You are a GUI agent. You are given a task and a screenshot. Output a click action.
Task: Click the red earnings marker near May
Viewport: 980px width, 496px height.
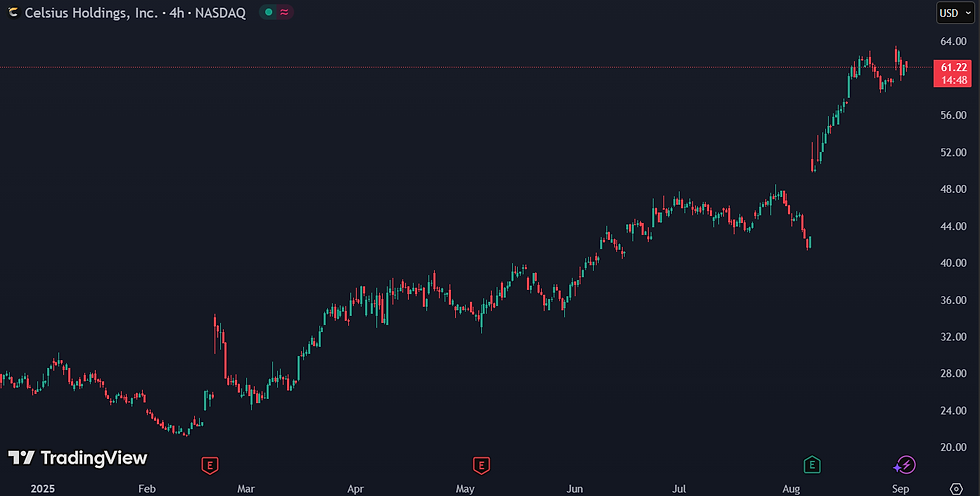click(481, 465)
